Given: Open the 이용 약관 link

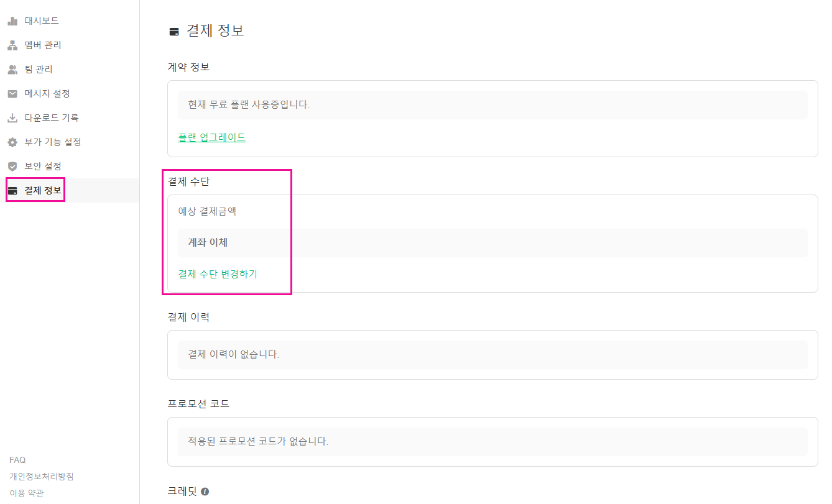Looking at the screenshot, I should pyautogui.click(x=26, y=493).
